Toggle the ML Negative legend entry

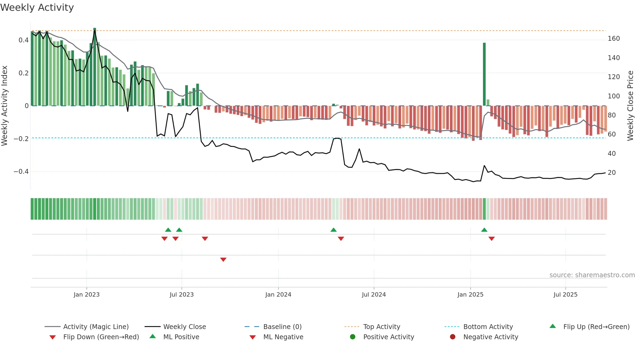point(276,337)
